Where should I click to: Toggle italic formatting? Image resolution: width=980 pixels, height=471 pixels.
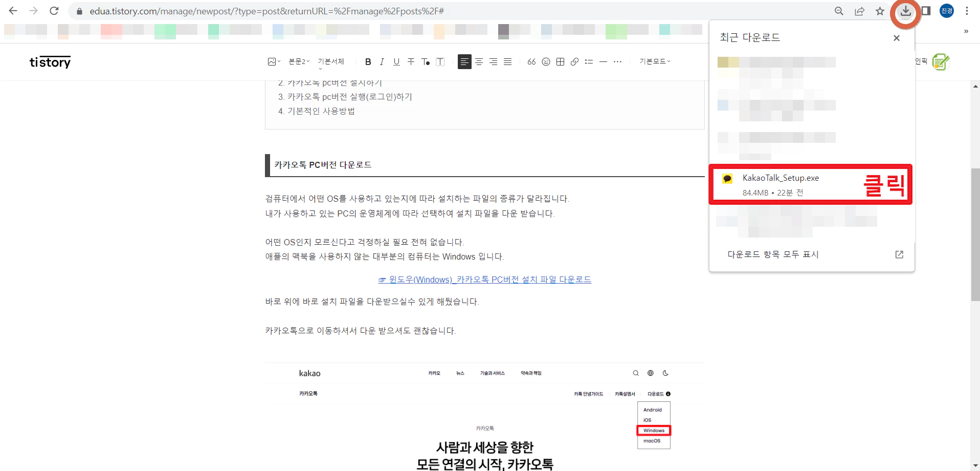382,61
